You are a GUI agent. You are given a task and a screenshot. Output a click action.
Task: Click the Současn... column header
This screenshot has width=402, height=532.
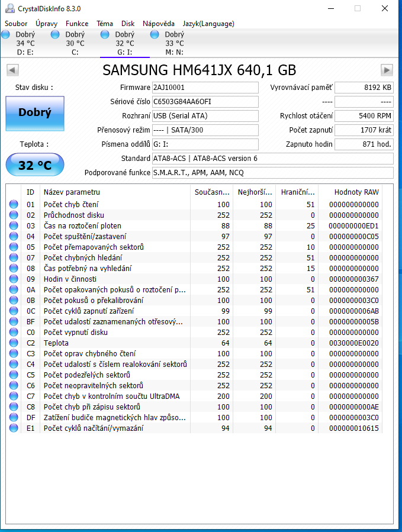tap(212, 192)
